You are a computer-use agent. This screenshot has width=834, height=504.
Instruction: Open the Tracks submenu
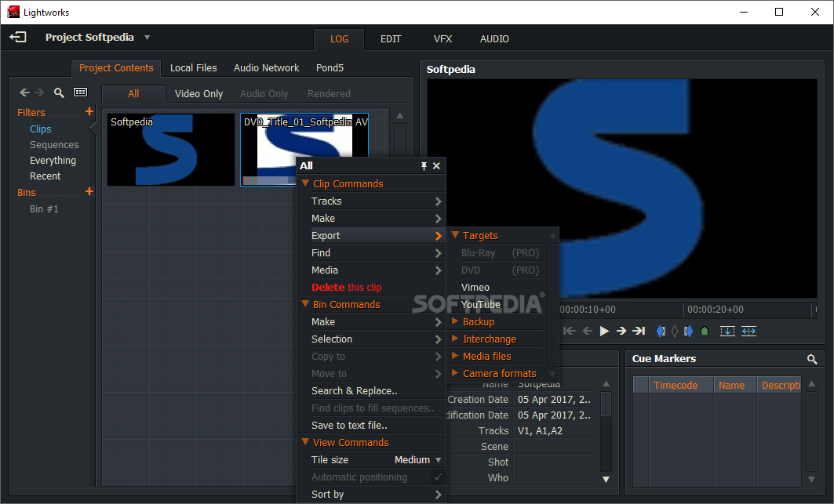click(371, 201)
